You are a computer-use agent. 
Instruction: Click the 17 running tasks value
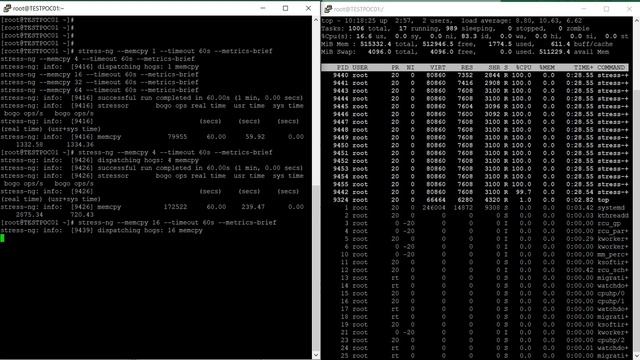[403, 29]
